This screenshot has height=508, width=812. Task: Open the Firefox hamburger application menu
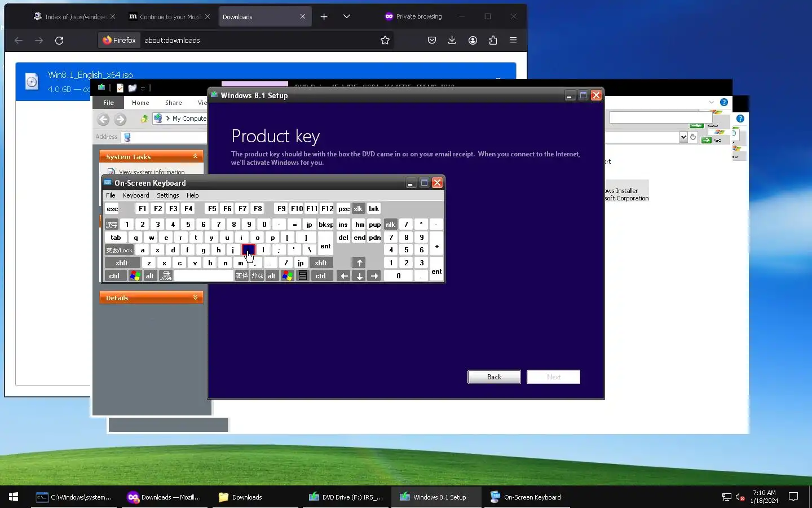[x=513, y=40]
